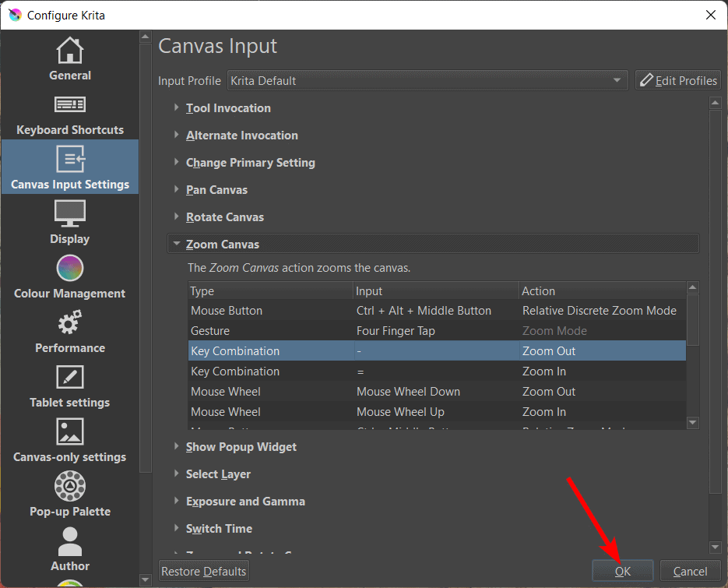Open the Input Profile dropdown

(427, 80)
